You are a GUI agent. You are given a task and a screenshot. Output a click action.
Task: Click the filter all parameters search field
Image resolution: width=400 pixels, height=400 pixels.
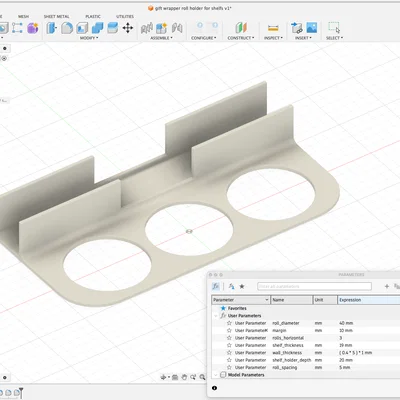click(314, 286)
